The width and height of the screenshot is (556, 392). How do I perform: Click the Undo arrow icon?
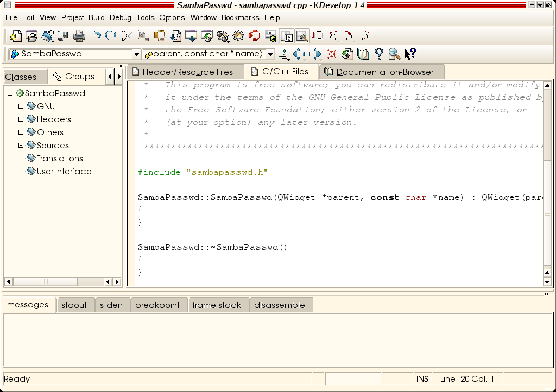[95, 36]
